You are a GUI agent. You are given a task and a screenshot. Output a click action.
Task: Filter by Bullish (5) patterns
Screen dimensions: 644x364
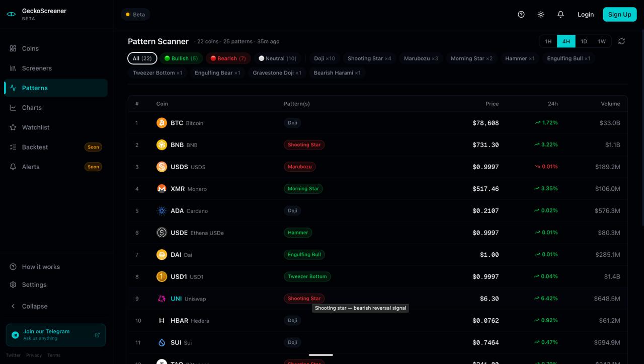coord(181,58)
